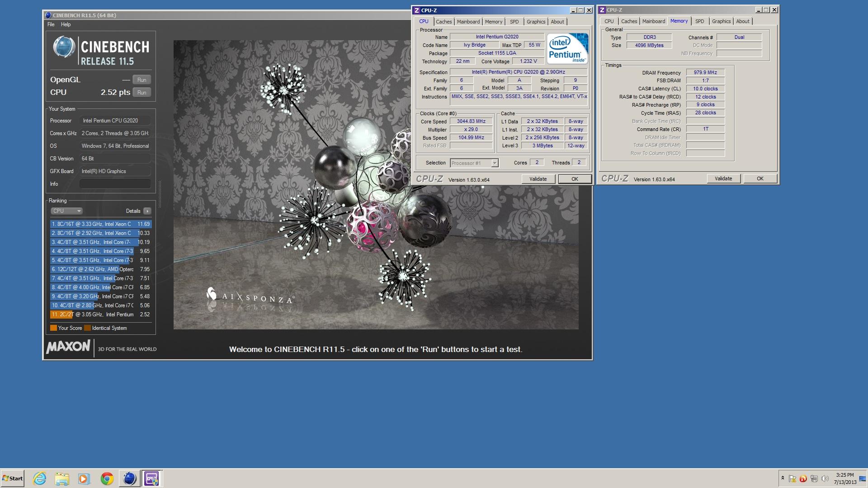Click the Intel Pentium logo in CPU-Z
Screen dimensions: 868x488
tap(567, 48)
